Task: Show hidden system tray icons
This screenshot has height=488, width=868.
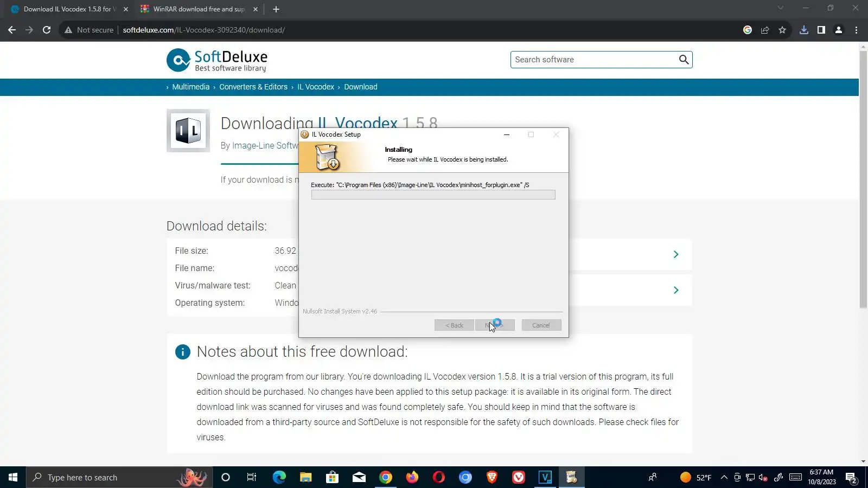Action: pyautogui.click(x=724, y=477)
